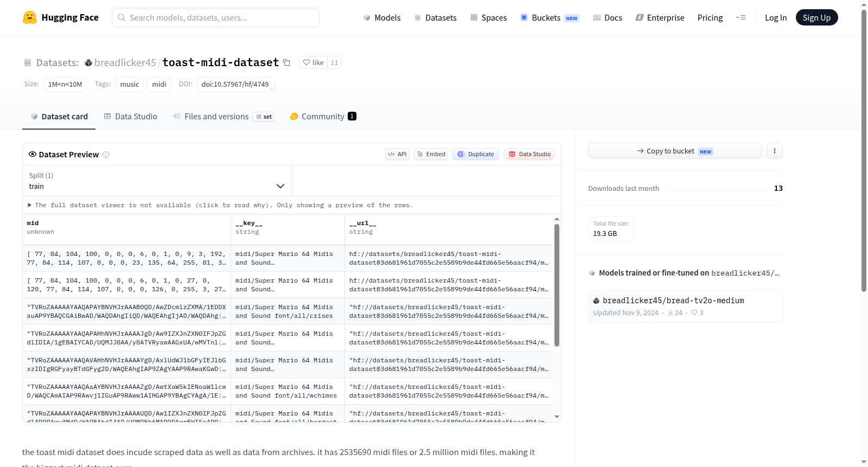Copy dataset name with the copy icon
Viewport: 868px width, 467px height.
click(286, 62)
